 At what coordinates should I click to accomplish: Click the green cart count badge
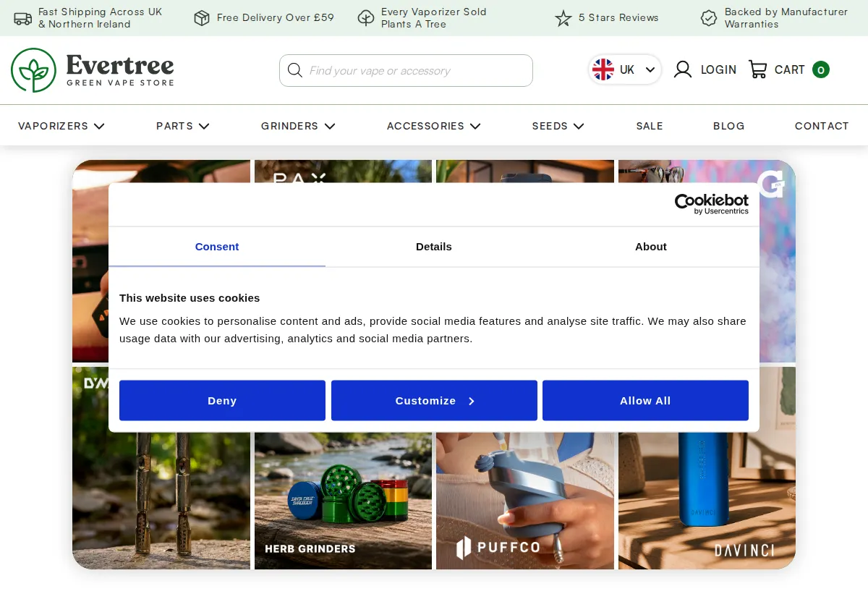820,69
